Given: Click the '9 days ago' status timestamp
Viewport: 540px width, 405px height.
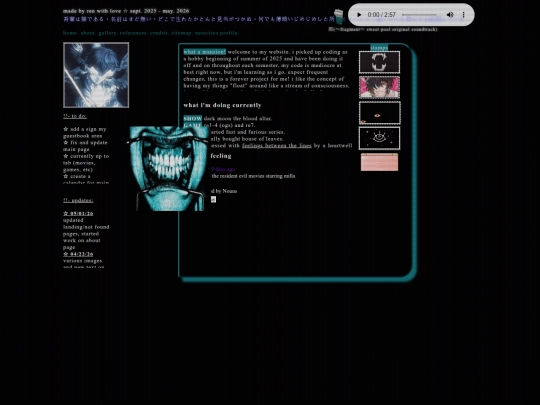Looking at the screenshot, I should (223, 169).
